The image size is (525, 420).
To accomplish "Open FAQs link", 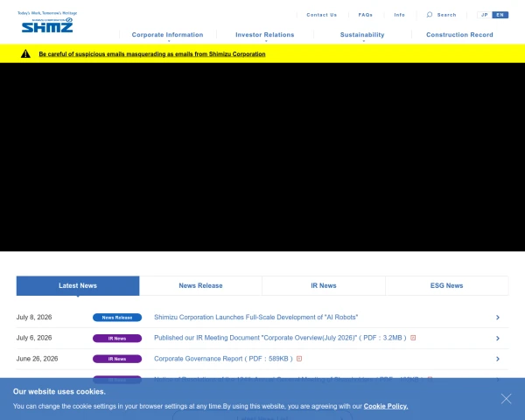I will 365,15.
